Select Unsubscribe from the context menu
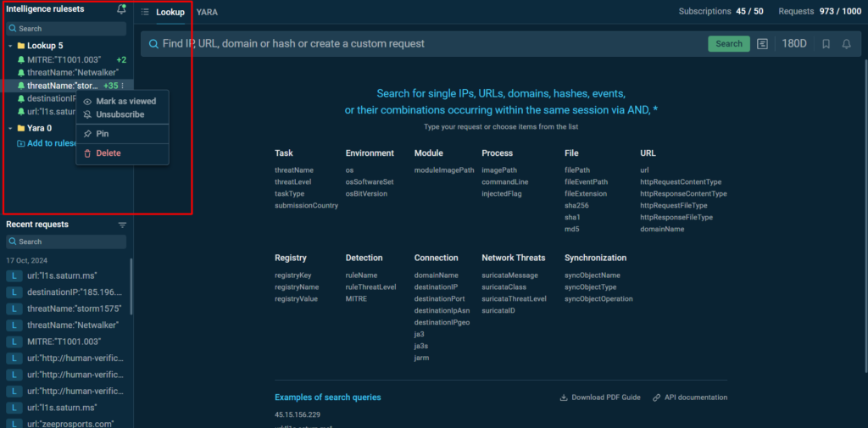The width and height of the screenshot is (868, 428). (120, 114)
